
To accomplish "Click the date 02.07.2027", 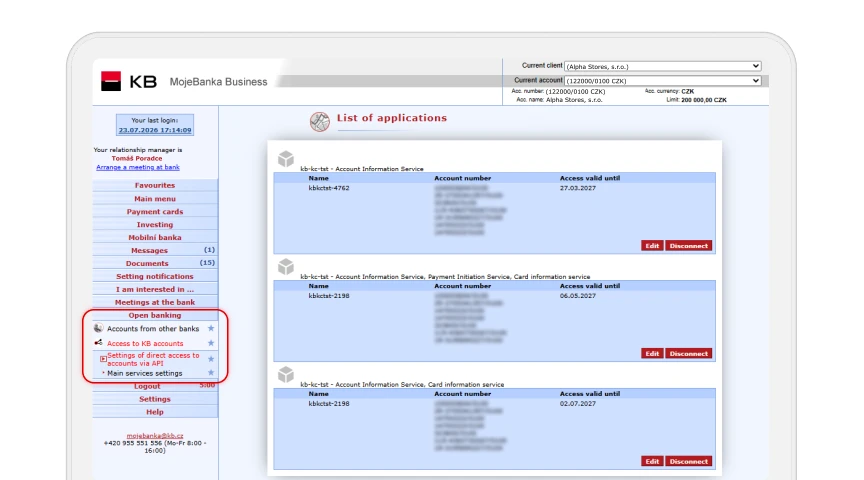I will pyautogui.click(x=577, y=403).
